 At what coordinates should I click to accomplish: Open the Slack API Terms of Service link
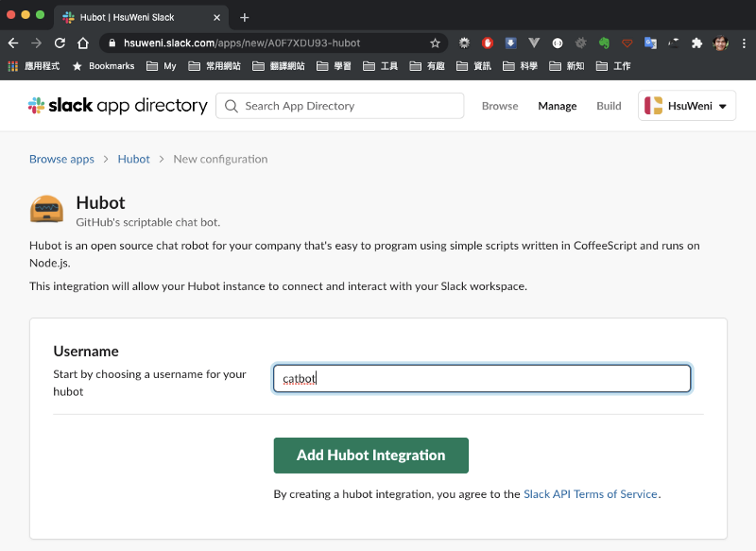590,494
